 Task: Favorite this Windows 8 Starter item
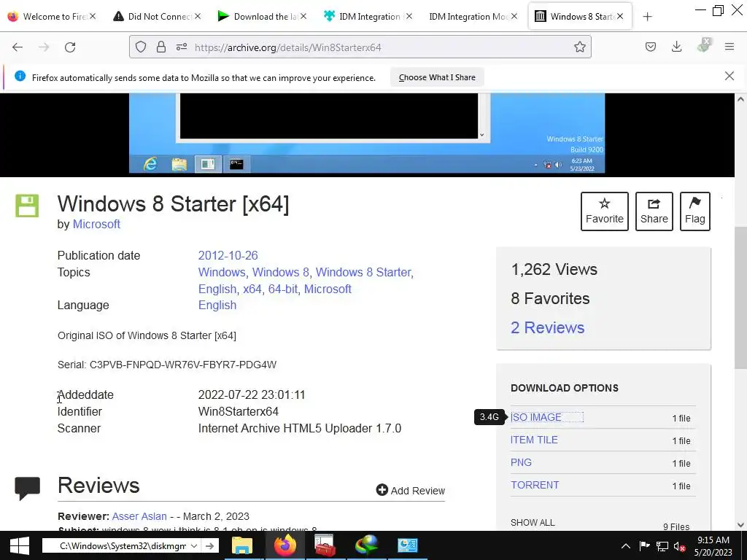point(605,211)
